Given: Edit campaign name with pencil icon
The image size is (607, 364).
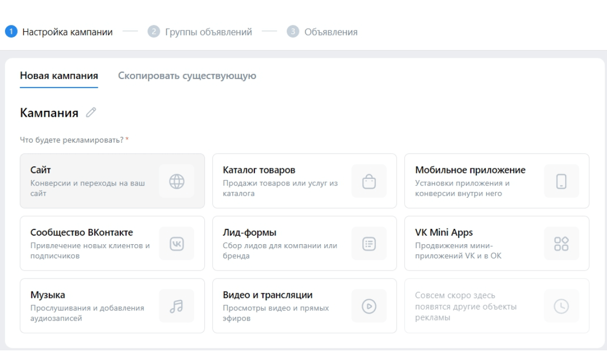Looking at the screenshot, I should point(91,113).
